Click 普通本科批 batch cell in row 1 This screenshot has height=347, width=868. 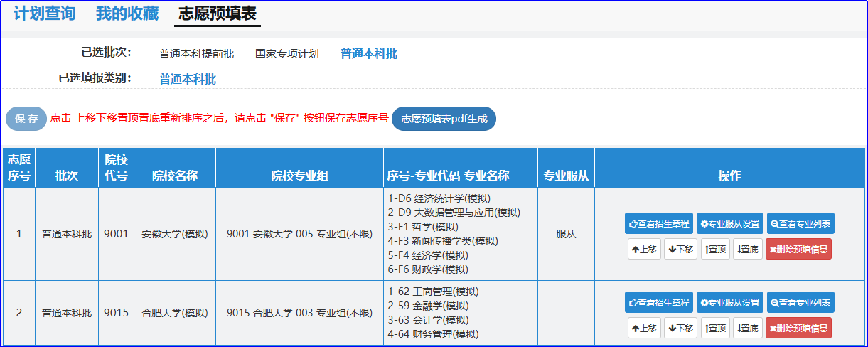pyautogui.click(x=67, y=234)
